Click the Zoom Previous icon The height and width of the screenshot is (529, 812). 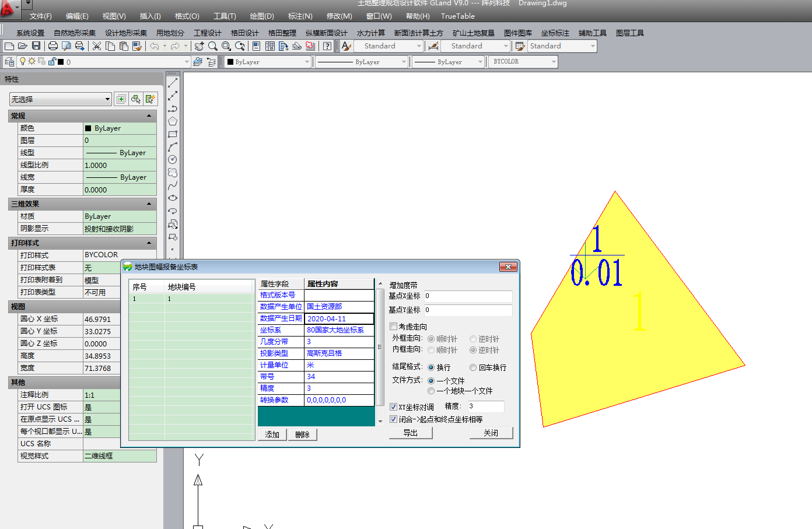tap(240, 46)
